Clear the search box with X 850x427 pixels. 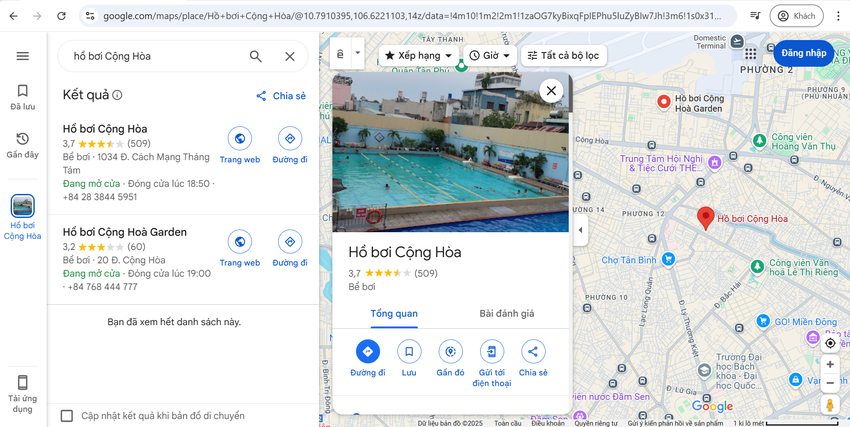[290, 56]
